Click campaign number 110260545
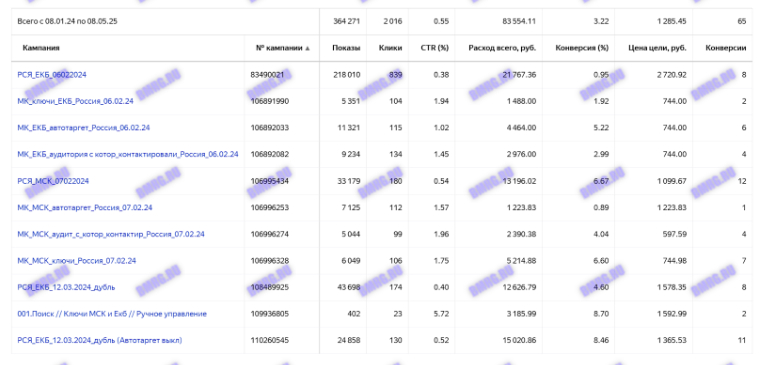760x365 pixels. (x=269, y=340)
